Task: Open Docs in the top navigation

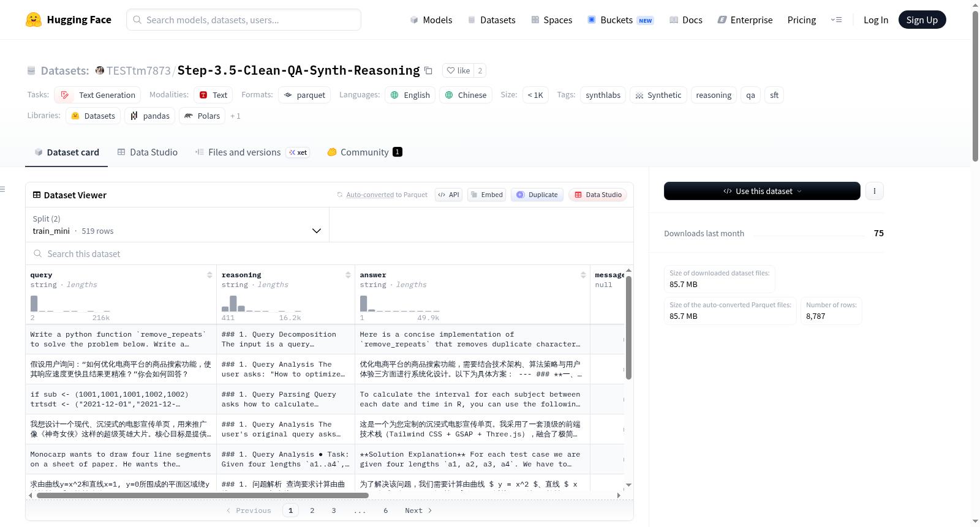Action: pos(685,20)
